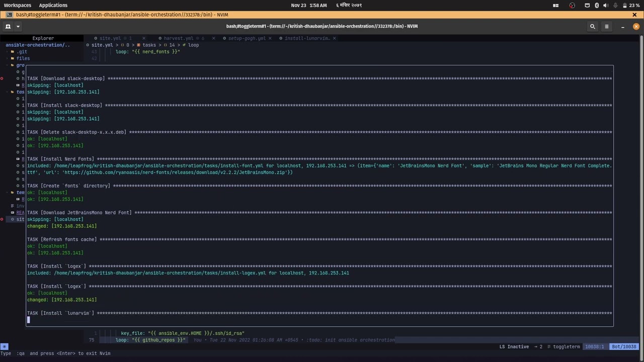Viewport: 644px width, 362px height.
Task: Click the Nepali date indicator
Action: 349,6
